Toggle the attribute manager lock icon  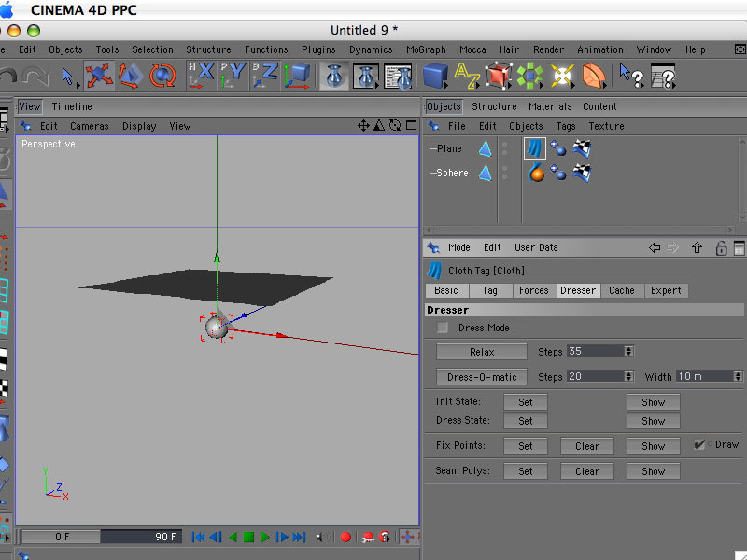tap(721, 248)
